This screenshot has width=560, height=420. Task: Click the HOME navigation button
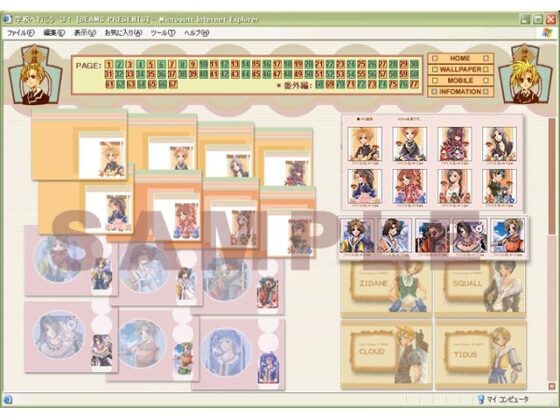460,58
